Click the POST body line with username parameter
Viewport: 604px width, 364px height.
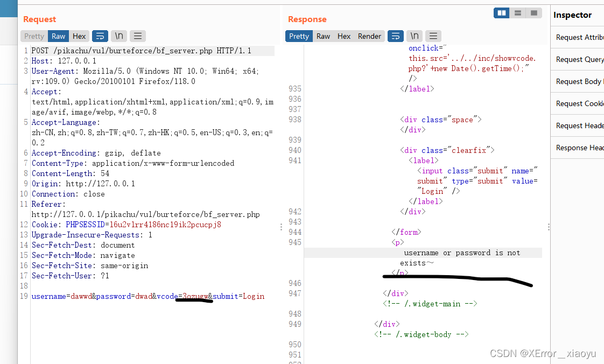148,296
